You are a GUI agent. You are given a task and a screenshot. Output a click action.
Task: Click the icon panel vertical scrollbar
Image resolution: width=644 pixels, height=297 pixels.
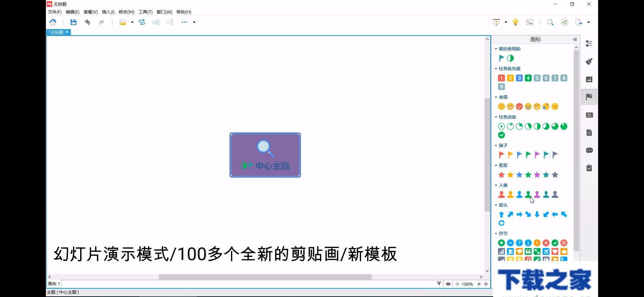point(576,151)
